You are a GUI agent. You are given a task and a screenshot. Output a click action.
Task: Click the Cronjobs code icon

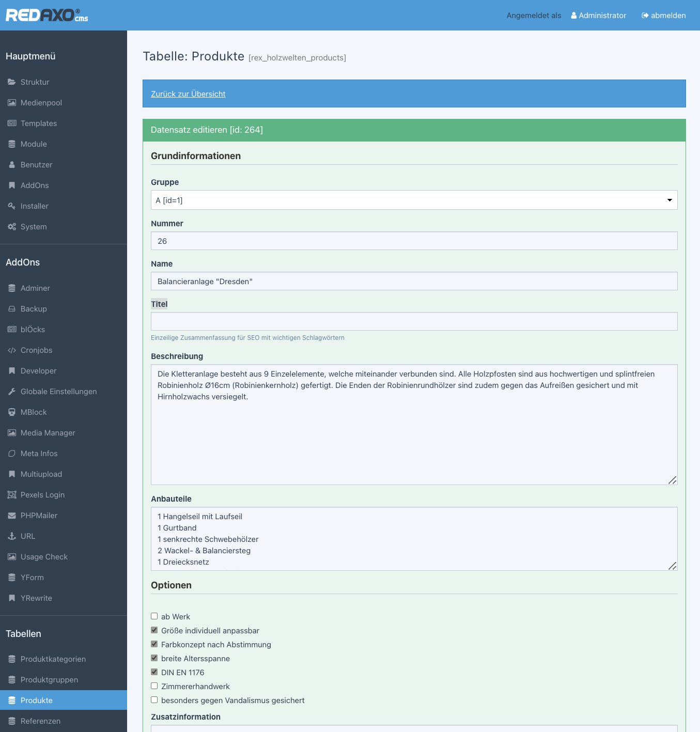[x=12, y=350]
